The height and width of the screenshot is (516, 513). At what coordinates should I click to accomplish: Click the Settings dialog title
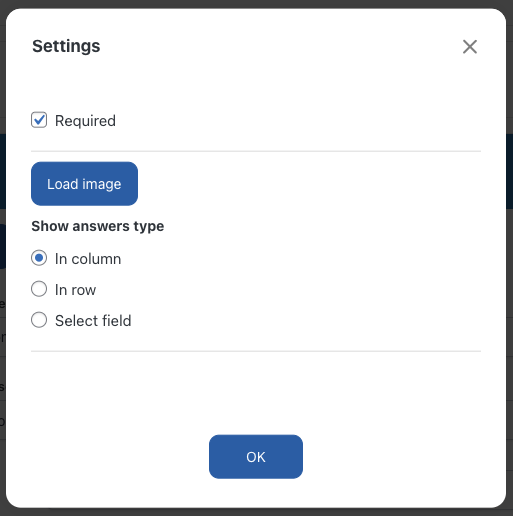pos(66,46)
